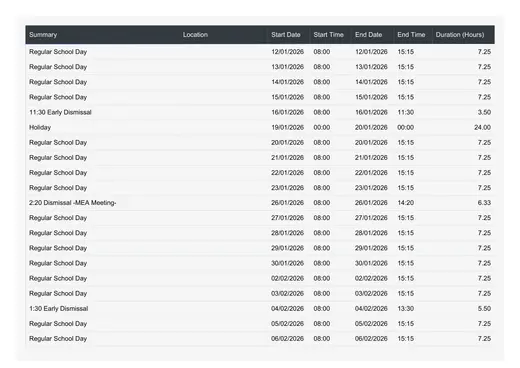520x368 pixels.
Task: Click 08:00 start time in 05/02/2026 row
Action: tap(322, 324)
